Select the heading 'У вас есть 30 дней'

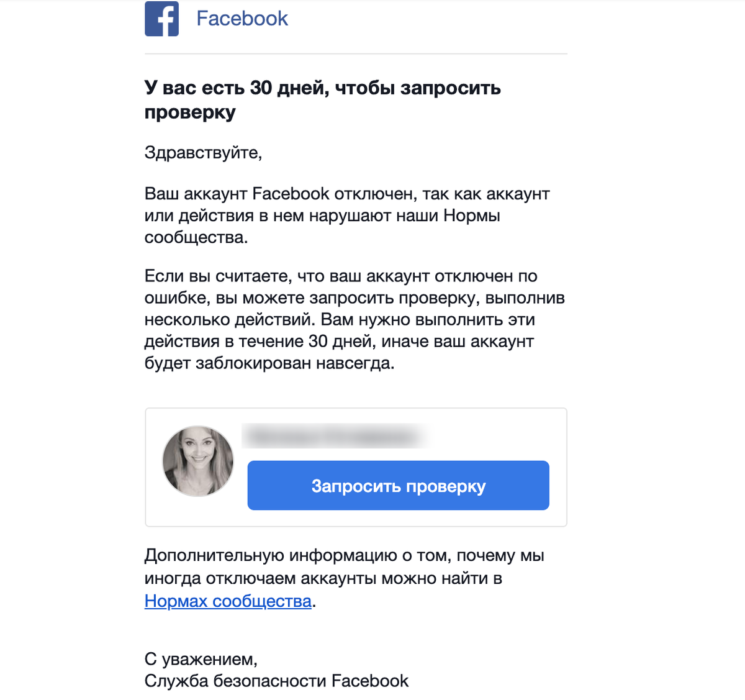pyautogui.click(x=323, y=99)
